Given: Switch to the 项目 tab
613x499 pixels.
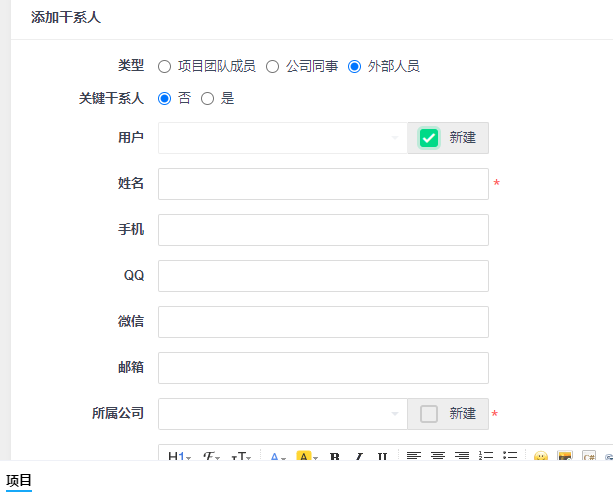Looking at the screenshot, I should tap(19, 481).
